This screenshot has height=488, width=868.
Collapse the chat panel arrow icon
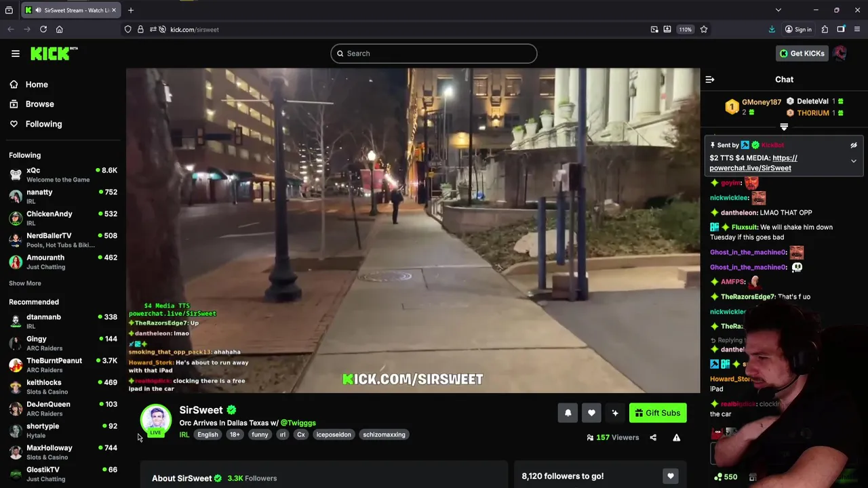[x=709, y=79]
